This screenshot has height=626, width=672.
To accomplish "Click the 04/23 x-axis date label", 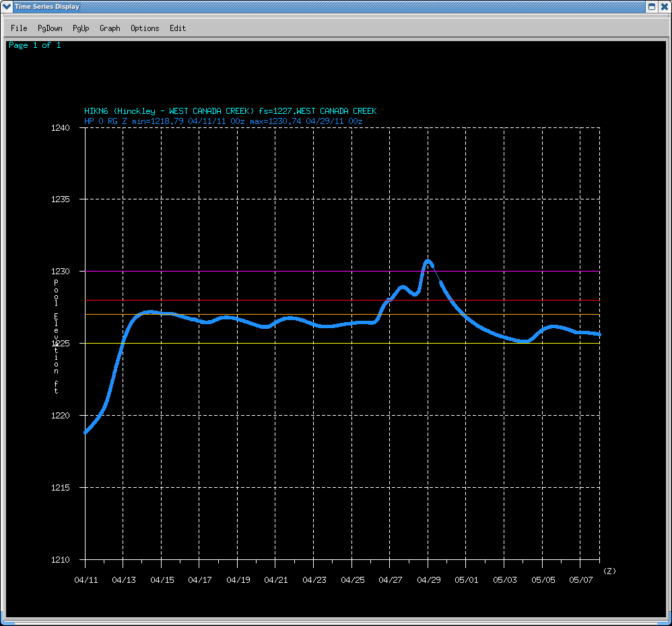I will [314, 580].
